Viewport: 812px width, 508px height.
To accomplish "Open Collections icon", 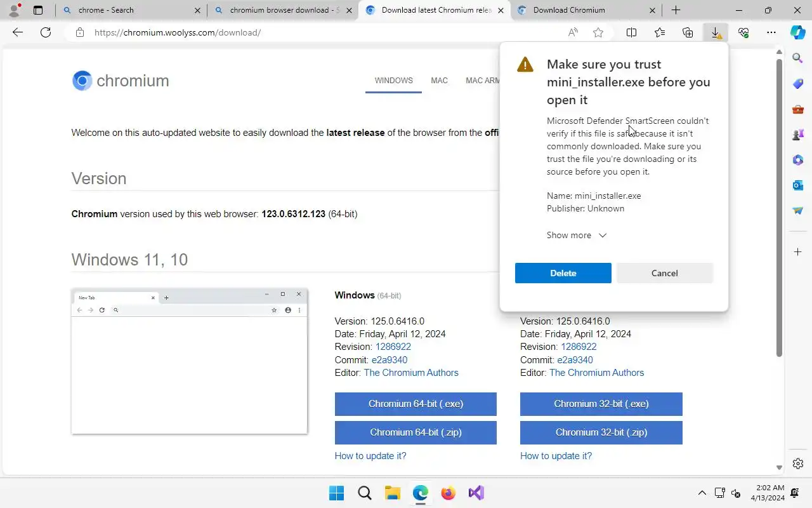I will [688, 32].
